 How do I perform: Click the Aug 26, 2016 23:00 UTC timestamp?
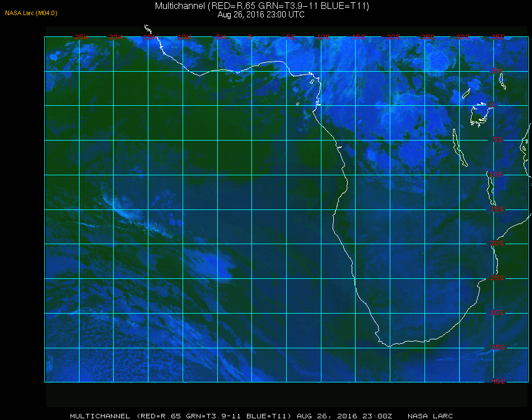tap(261, 15)
